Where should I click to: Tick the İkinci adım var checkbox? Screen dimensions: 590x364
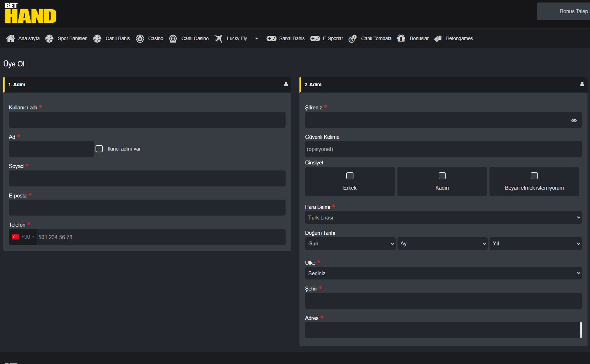99,149
